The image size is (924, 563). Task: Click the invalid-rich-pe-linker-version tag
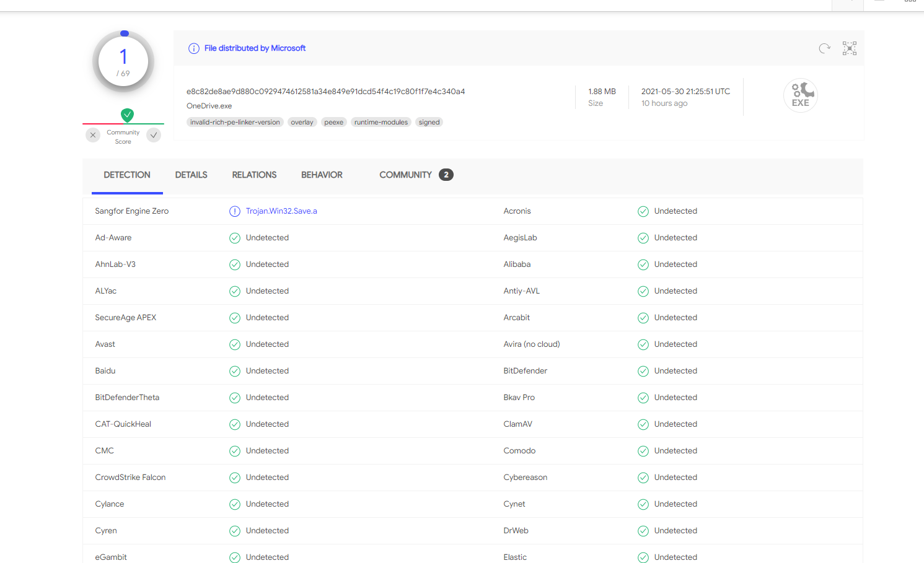coord(235,122)
